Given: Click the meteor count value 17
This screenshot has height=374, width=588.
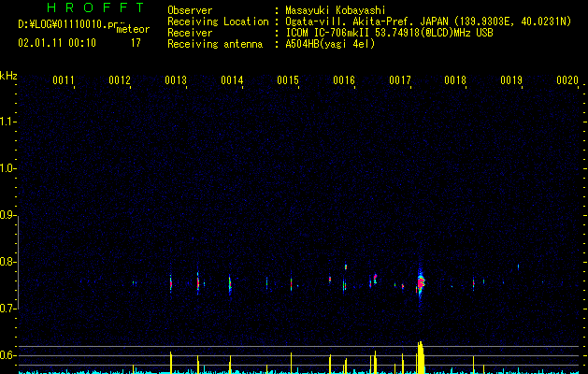Looking at the screenshot, I should (136, 43).
